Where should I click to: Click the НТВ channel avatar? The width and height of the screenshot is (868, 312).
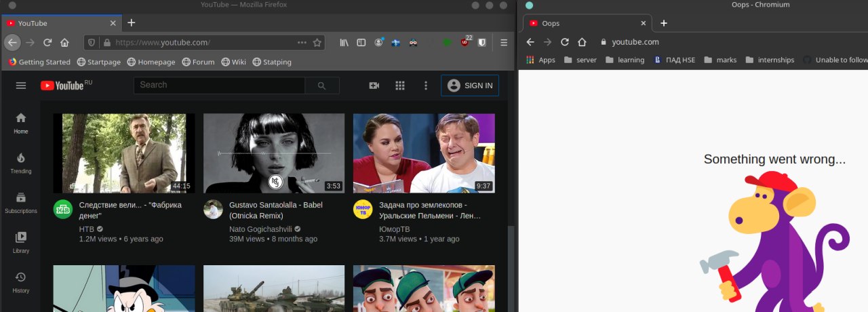click(x=63, y=210)
